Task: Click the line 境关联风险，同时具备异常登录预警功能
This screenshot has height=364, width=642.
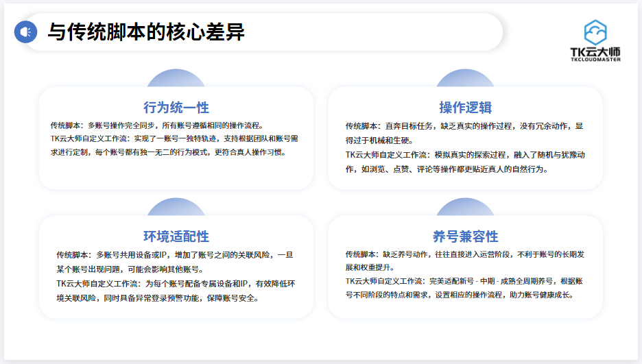Action: point(159,298)
